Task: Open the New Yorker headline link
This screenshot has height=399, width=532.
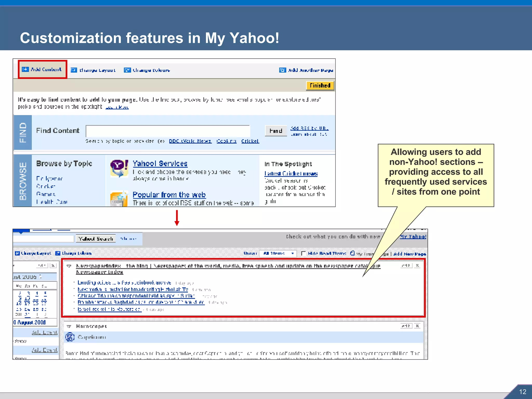Action: 133,289
